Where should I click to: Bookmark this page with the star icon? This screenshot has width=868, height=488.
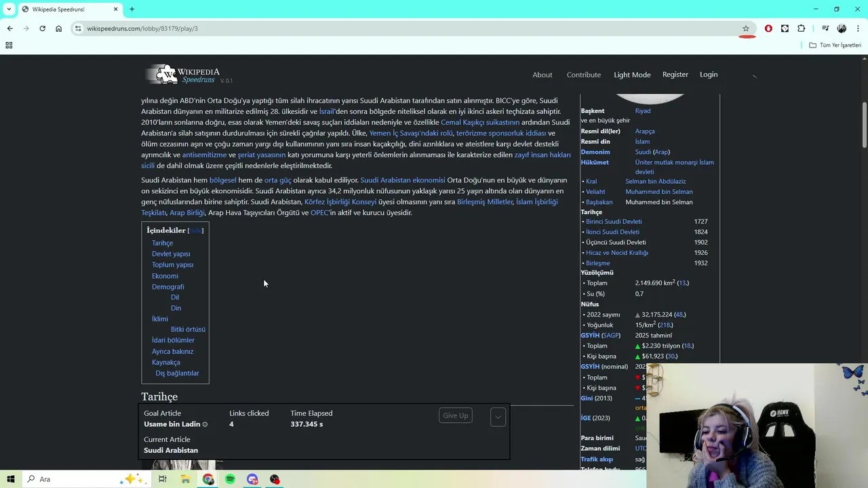pyautogui.click(x=746, y=28)
